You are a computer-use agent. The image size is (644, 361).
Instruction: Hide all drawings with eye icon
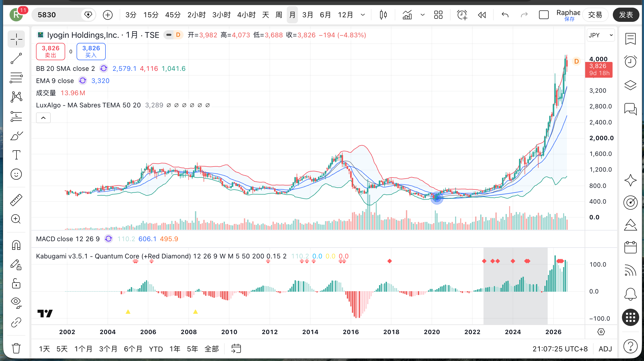click(16, 303)
